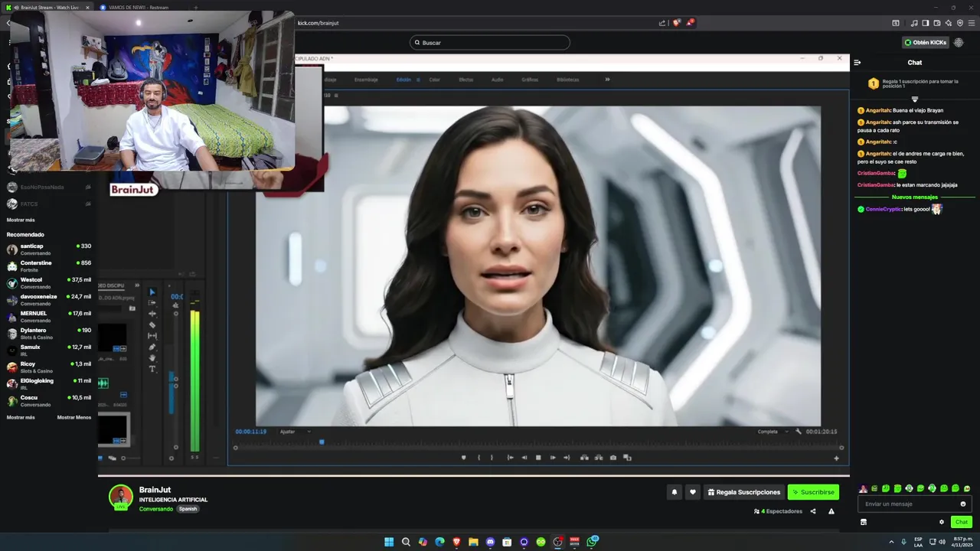This screenshot has height=551, width=980.
Task: Open WhatsApp from the taskbar
Action: pos(592,542)
